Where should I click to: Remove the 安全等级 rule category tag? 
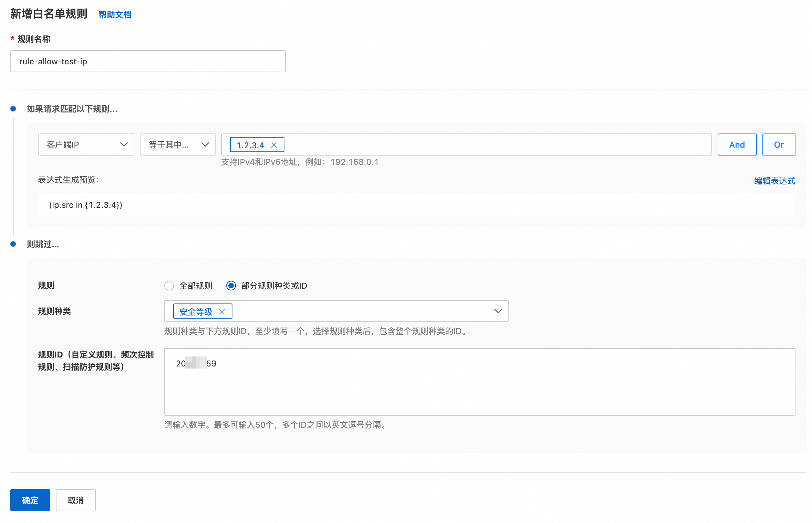[222, 312]
